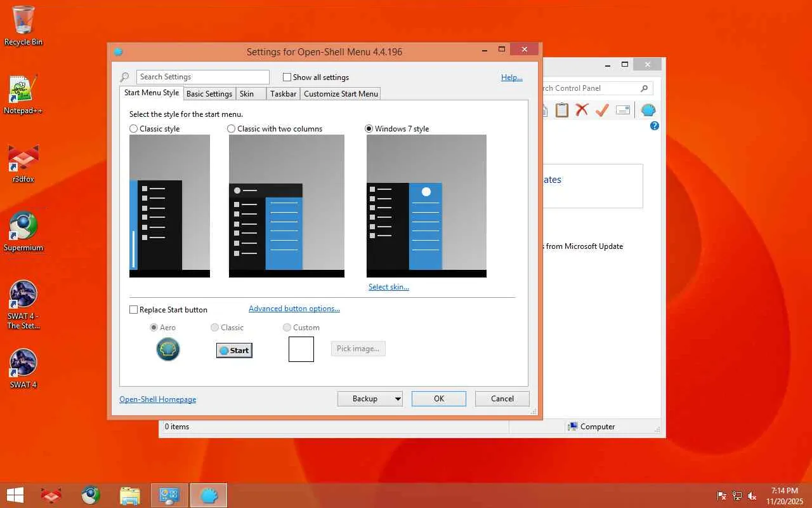Click the orange checkmark icon in Control Panel toolbar
This screenshot has width=812, height=508.
[x=602, y=110]
